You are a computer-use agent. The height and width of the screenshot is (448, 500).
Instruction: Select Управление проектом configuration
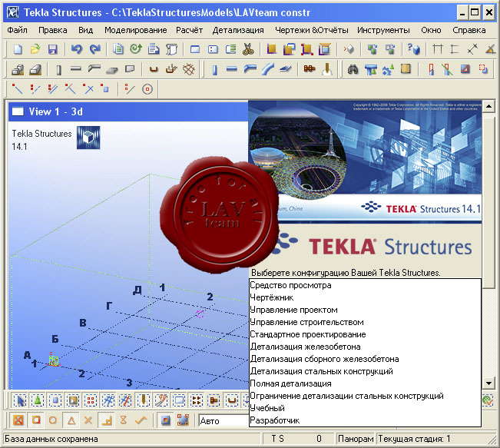[365, 310]
